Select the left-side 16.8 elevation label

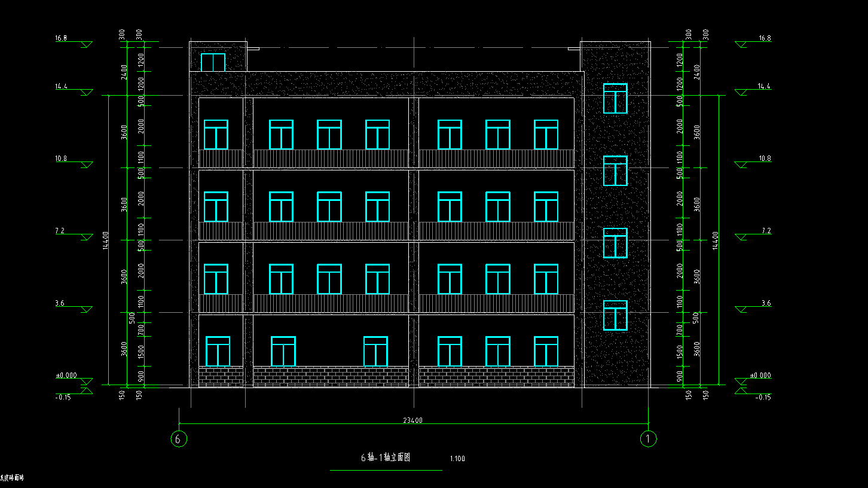coord(61,38)
